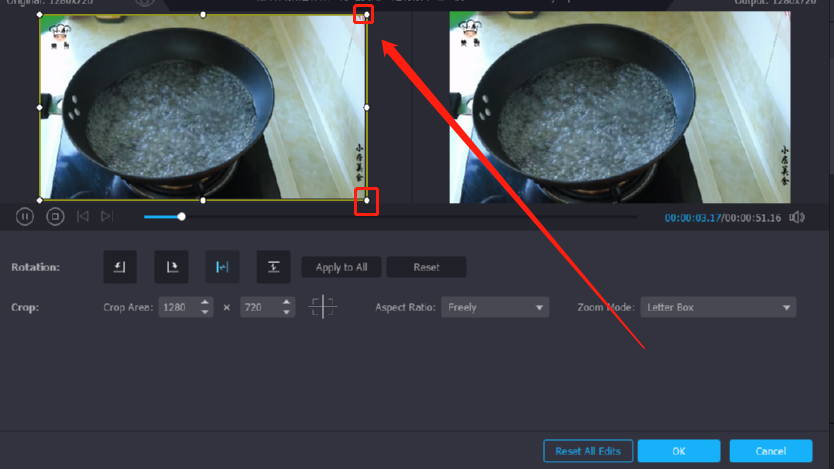Confirm changes with OK

679,451
